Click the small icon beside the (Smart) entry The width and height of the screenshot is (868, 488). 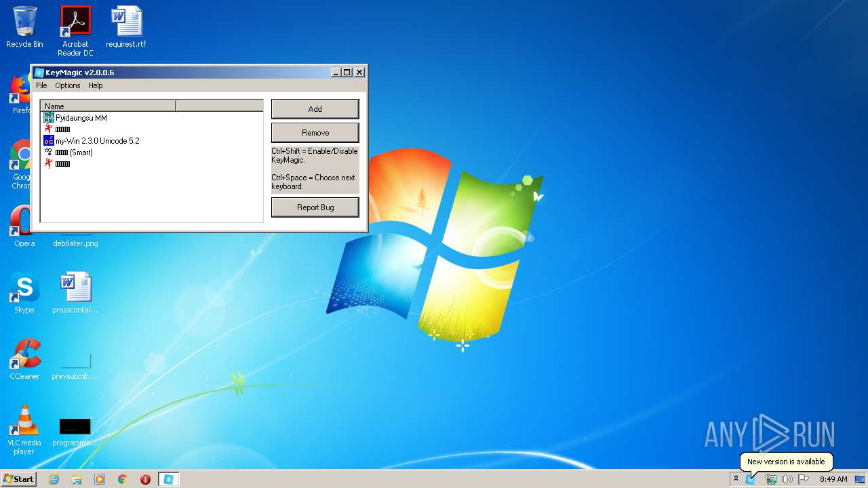pos(49,152)
